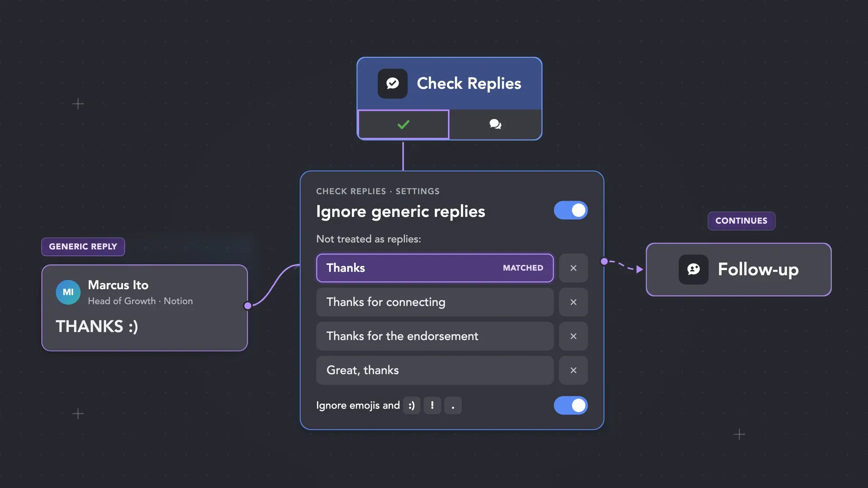
Task: Disable the Ignore emojis toggle
Action: click(571, 405)
